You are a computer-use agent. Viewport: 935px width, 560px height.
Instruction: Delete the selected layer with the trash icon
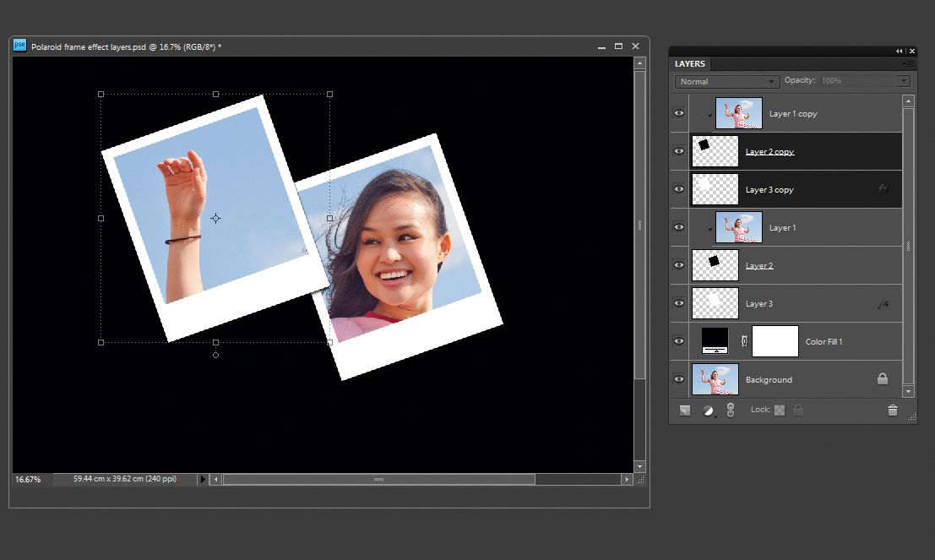coord(893,410)
